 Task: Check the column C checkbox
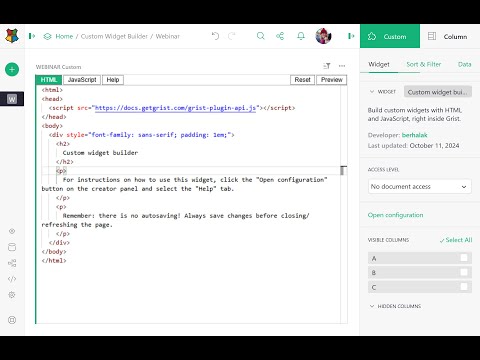click(464, 286)
